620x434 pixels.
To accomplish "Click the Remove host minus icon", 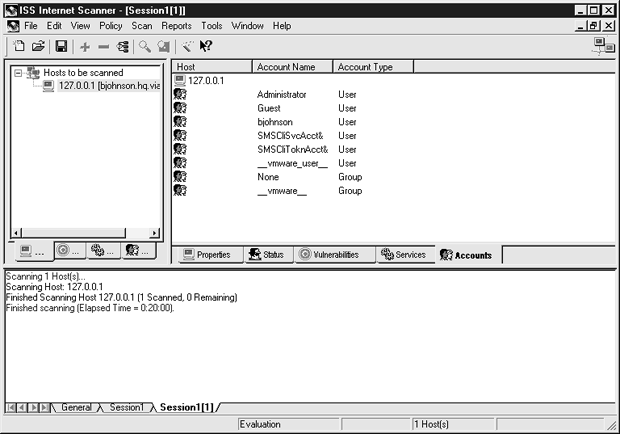I will 104,46.
